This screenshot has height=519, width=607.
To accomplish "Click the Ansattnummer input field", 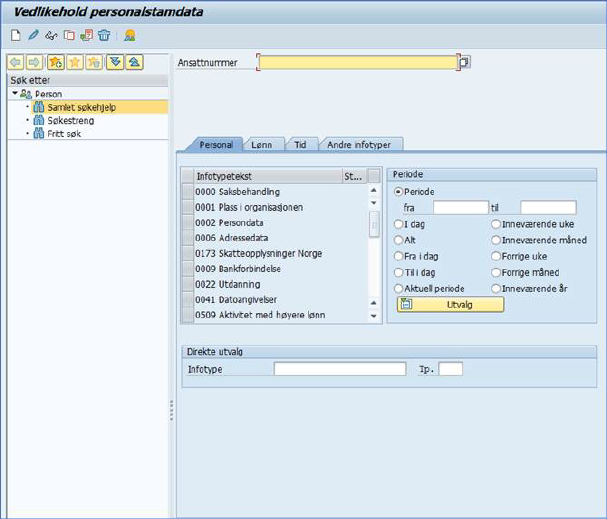I will coord(358,62).
